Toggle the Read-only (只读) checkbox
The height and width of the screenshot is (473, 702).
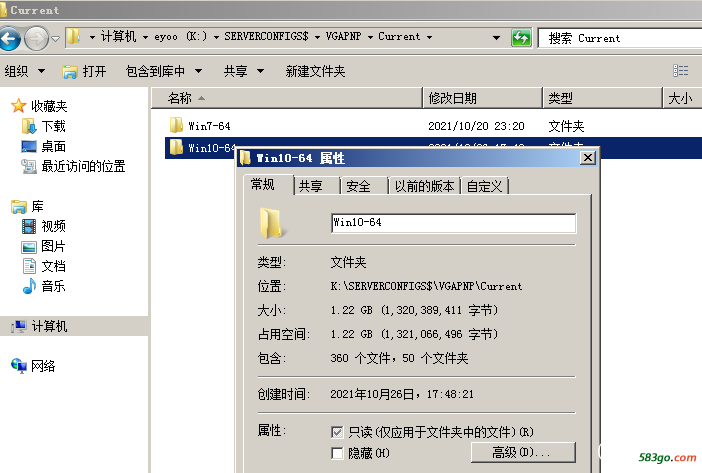[x=338, y=432]
